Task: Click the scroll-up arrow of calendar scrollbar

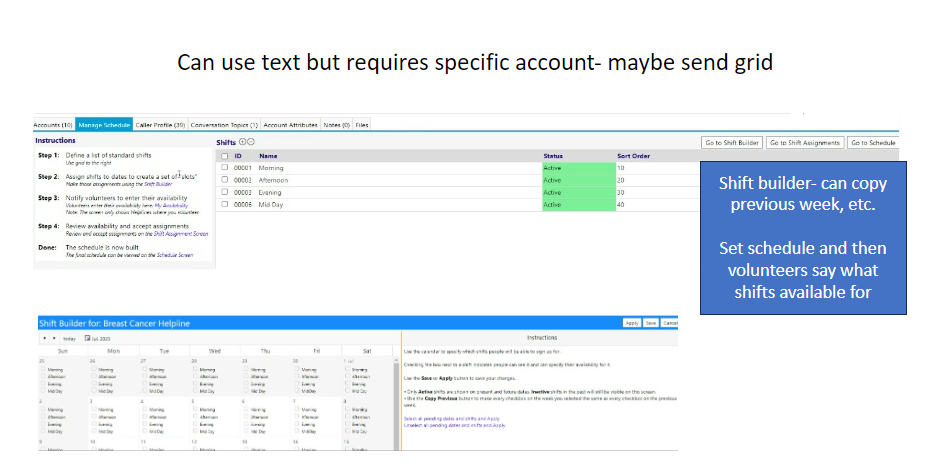Action: click(396, 360)
